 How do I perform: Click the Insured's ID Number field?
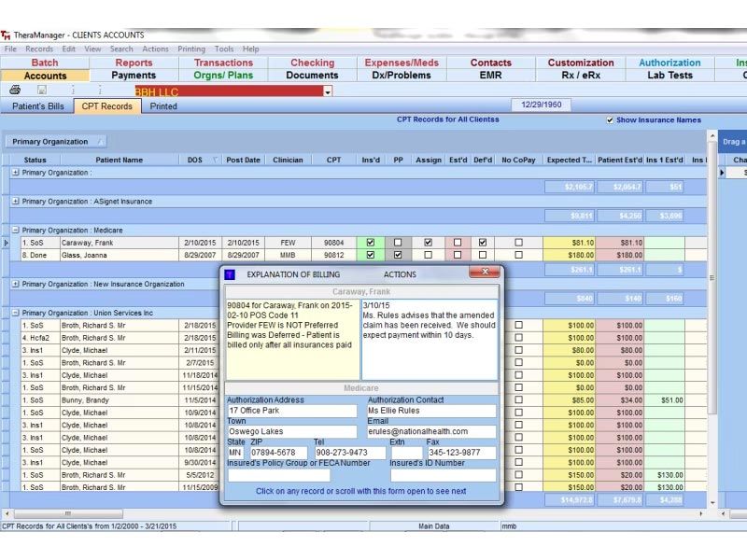(443, 475)
